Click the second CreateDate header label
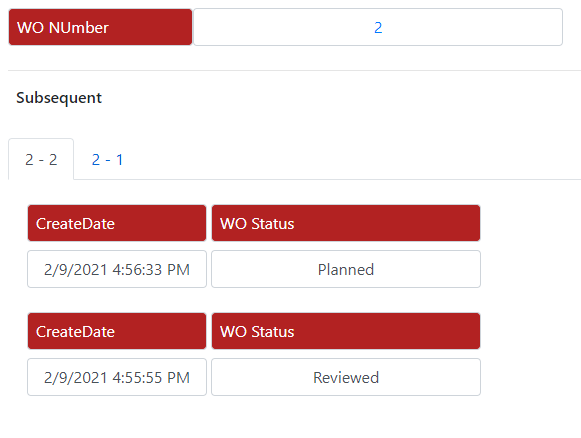Screen dimensions: 581x438 pyautogui.click(x=117, y=331)
